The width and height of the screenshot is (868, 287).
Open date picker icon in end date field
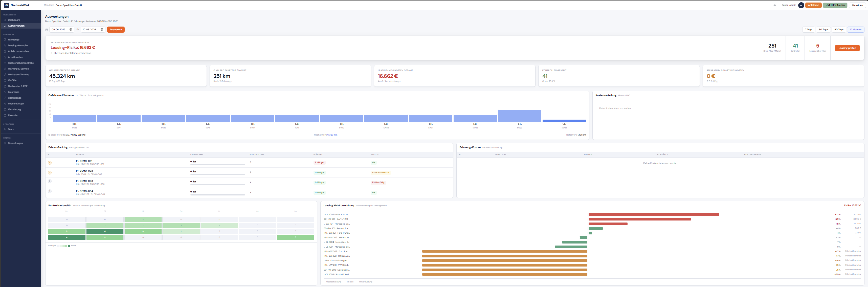tap(102, 30)
